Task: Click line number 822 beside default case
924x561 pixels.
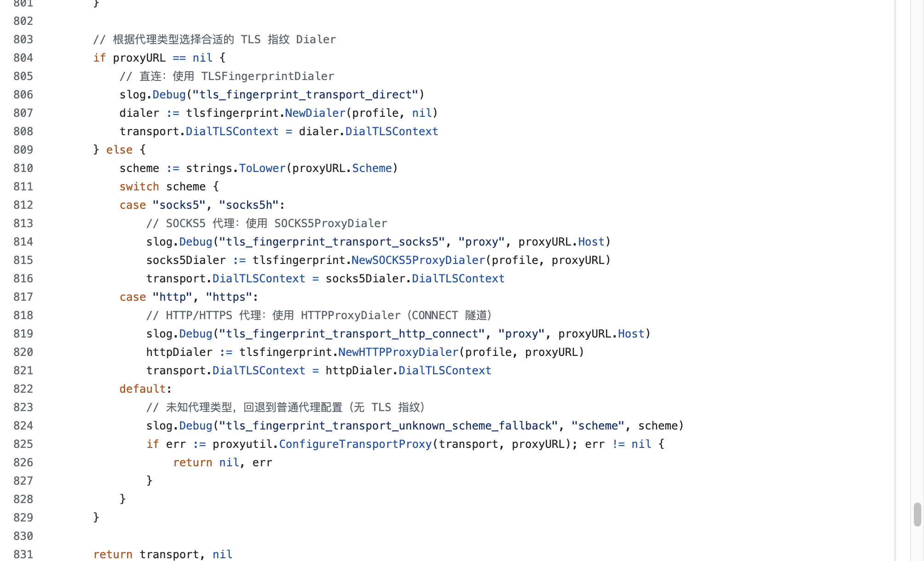Action: point(23,389)
